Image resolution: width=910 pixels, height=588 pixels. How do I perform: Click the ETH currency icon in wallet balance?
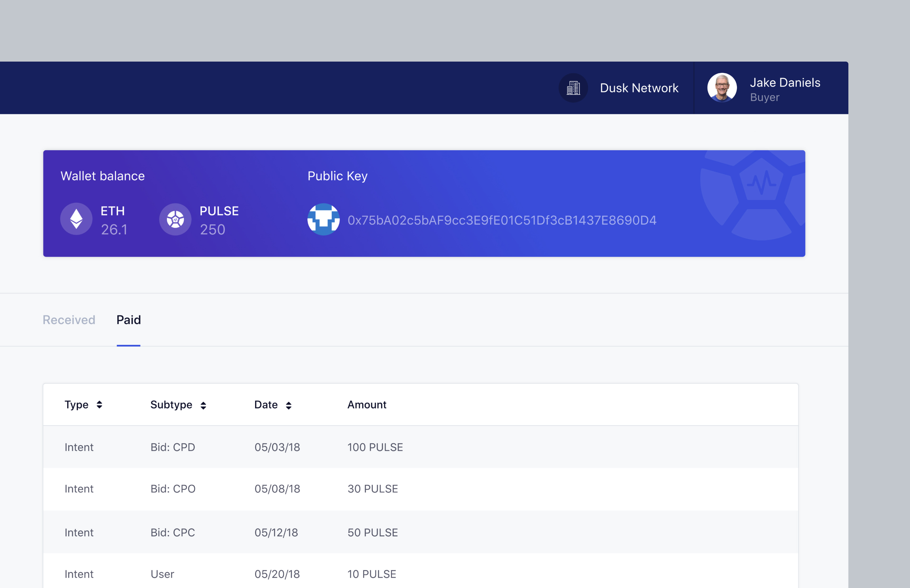(76, 219)
